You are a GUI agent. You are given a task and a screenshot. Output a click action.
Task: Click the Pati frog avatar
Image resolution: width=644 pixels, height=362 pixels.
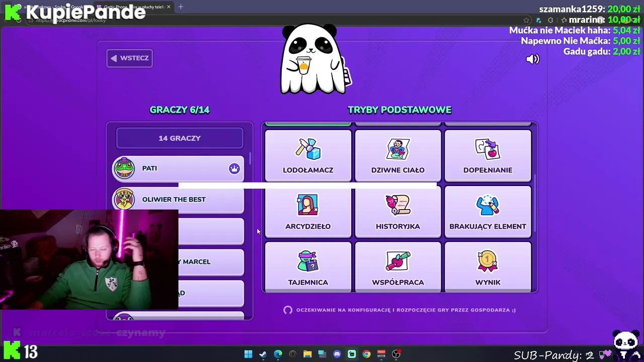tap(124, 168)
